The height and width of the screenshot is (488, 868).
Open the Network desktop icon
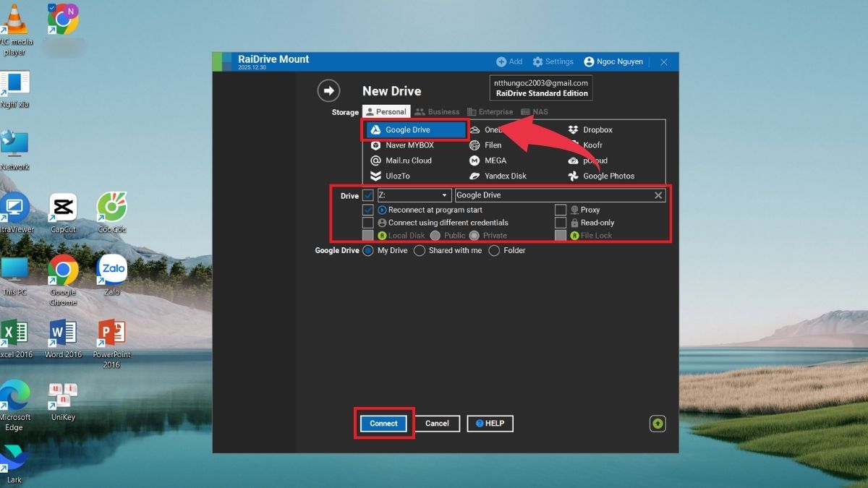pyautogui.click(x=14, y=149)
